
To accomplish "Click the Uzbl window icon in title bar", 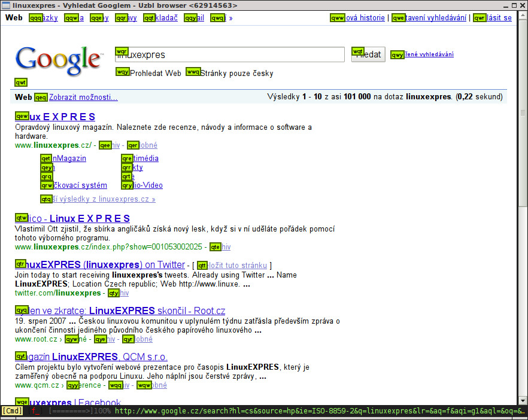I will tap(6, 5).
